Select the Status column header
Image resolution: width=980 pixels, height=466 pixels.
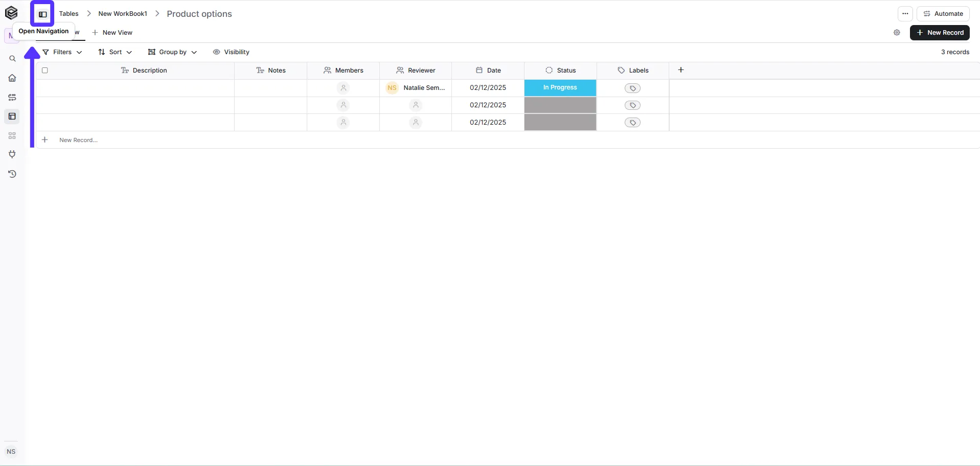pos(560,71)
